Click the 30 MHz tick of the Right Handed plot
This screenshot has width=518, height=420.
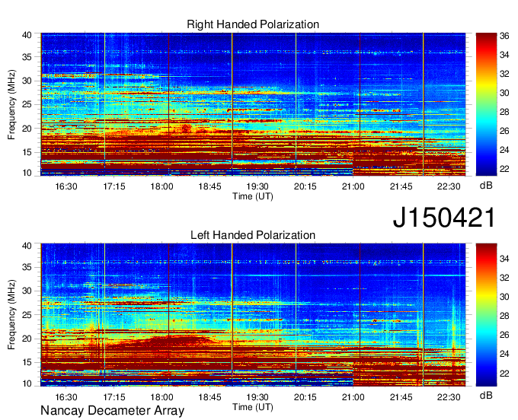[x=27, y=81]
